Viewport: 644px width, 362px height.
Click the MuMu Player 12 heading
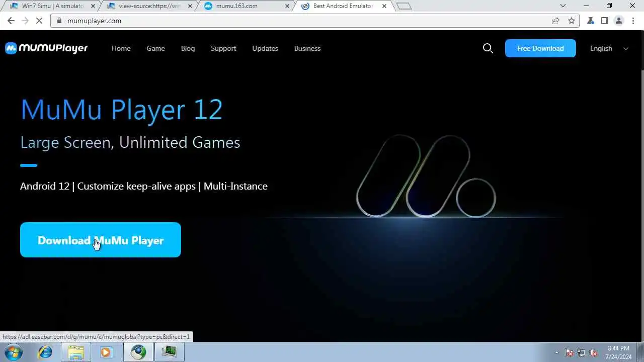121,109
